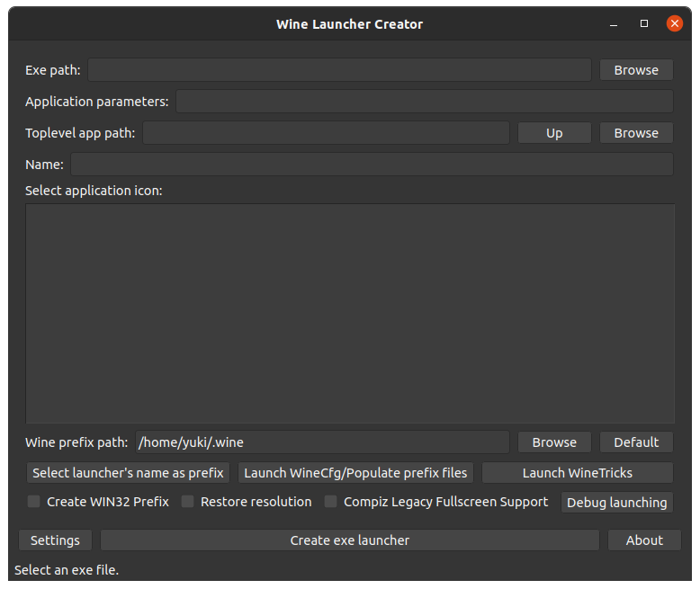700x589 pixels.
Task: Click Browse button for Wine prefix path
Action: (x=554, y=442)
